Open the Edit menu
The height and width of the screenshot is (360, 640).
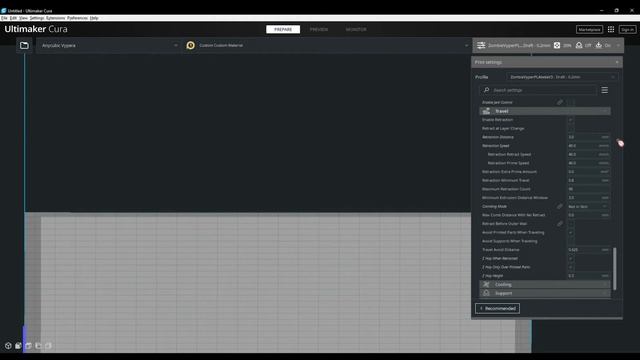[x=13, y=18]
